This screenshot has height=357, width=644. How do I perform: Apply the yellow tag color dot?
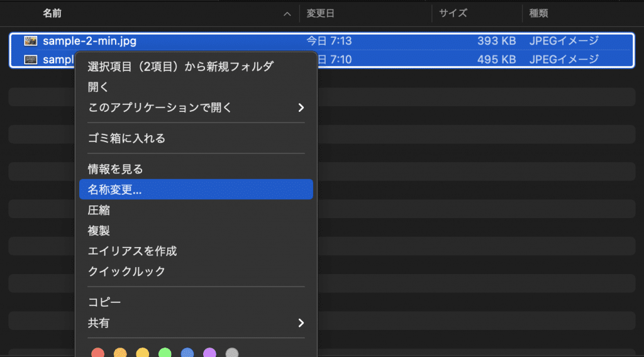[x=143, y=353]
